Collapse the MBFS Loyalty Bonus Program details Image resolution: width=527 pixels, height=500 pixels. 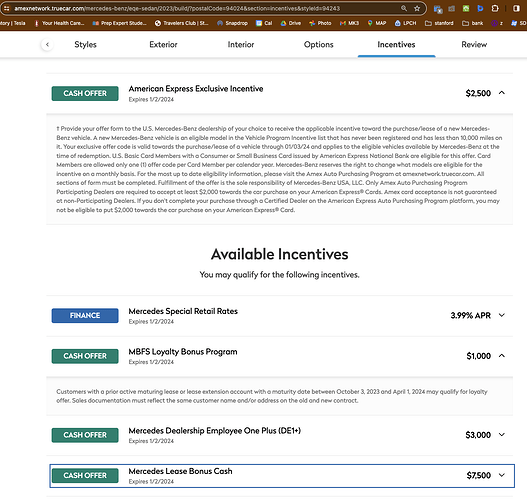click(x=502, y=356)
